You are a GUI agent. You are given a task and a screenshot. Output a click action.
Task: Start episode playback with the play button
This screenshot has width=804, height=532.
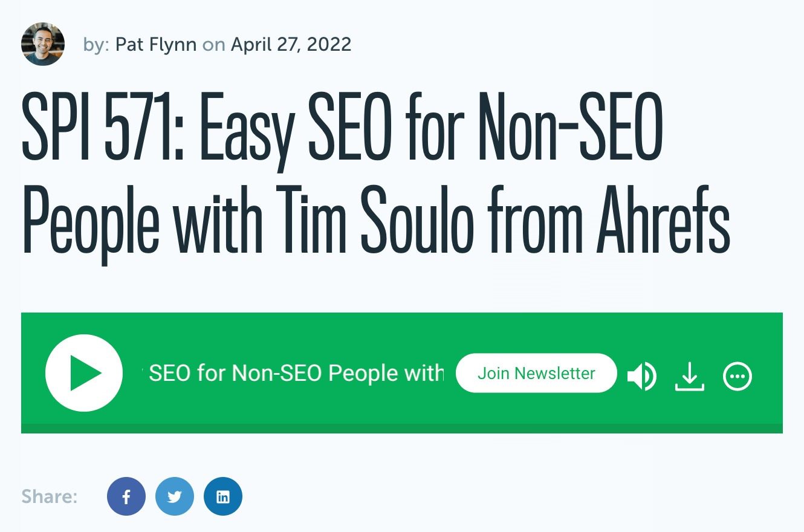coord(83,373)
